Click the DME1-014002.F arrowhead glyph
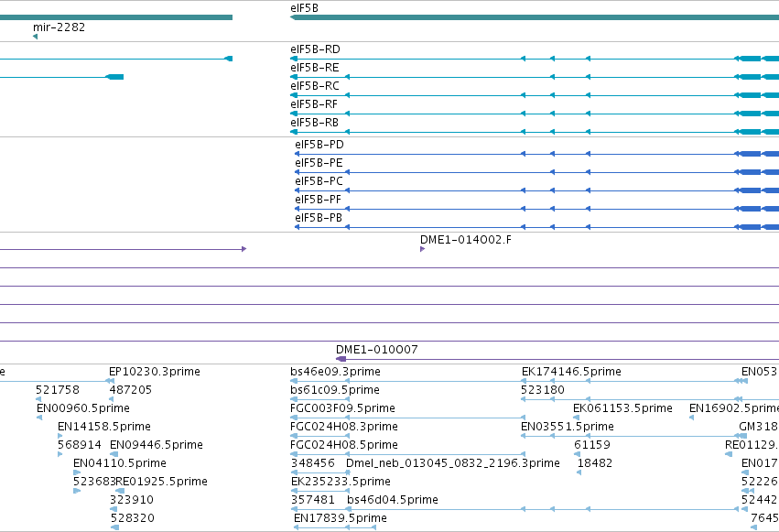779x532 pixels. pyautogui.click(x=422, y=249)
